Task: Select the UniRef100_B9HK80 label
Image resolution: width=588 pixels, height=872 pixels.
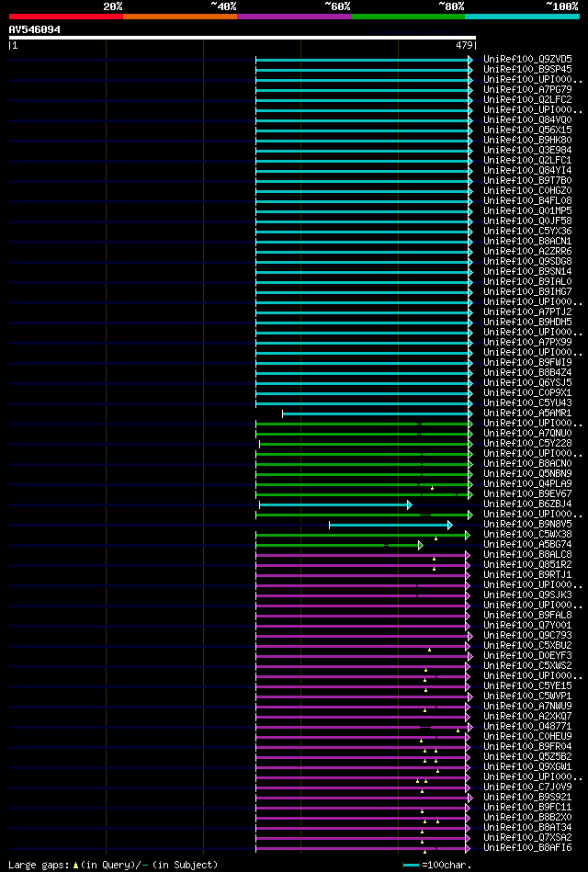Action: (x=528, y=141)
